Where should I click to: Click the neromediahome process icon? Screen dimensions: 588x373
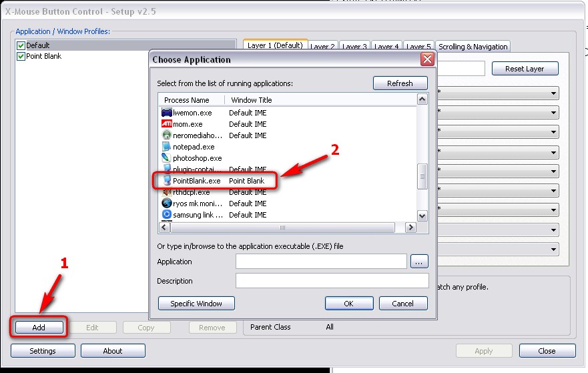click(166, 135)
